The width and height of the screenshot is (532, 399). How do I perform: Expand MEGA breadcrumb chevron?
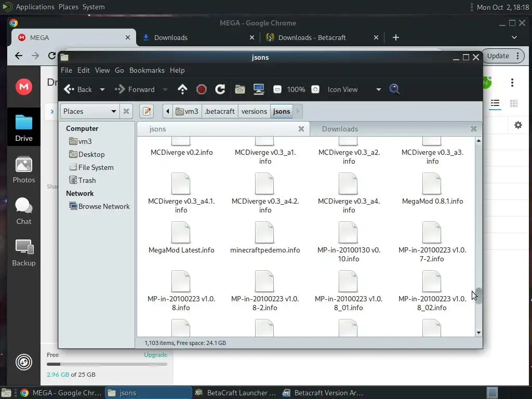[x=52, y=111]
